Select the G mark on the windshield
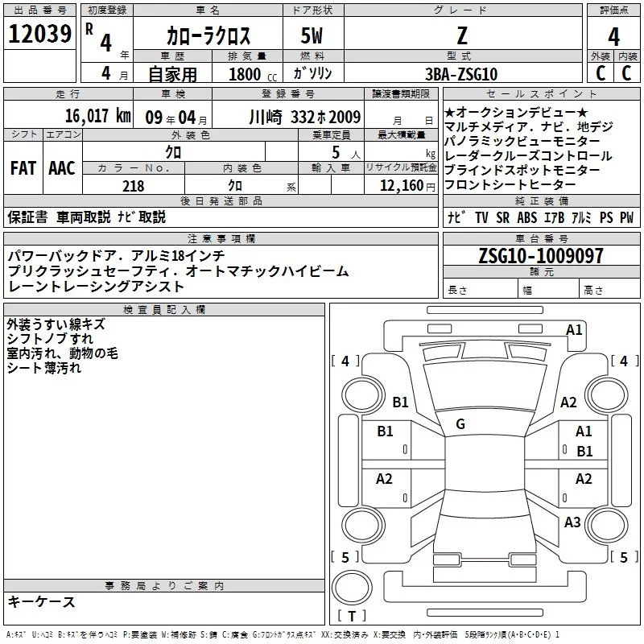 click(460, 424)
